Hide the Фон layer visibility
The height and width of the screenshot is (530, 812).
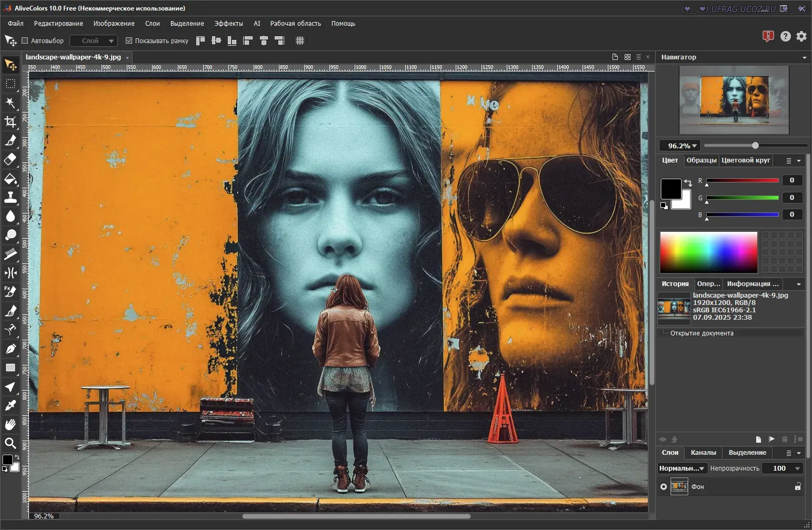coord(664,487)
